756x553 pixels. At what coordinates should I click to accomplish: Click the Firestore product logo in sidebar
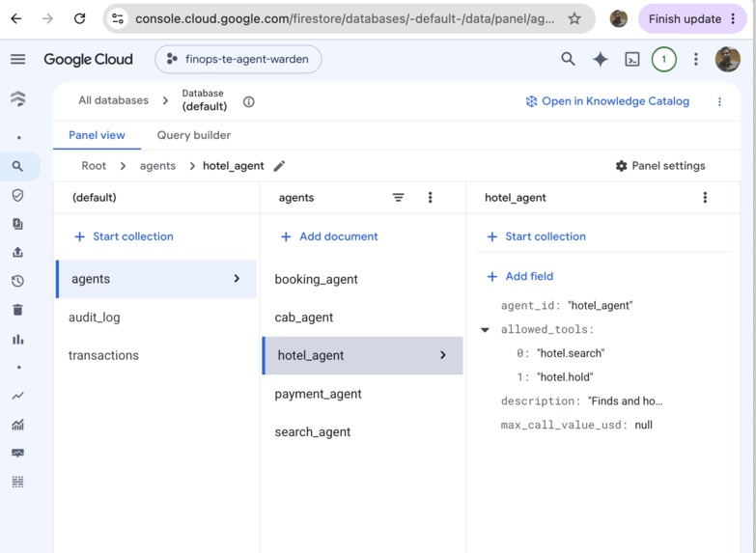click(x=17, y=98)
